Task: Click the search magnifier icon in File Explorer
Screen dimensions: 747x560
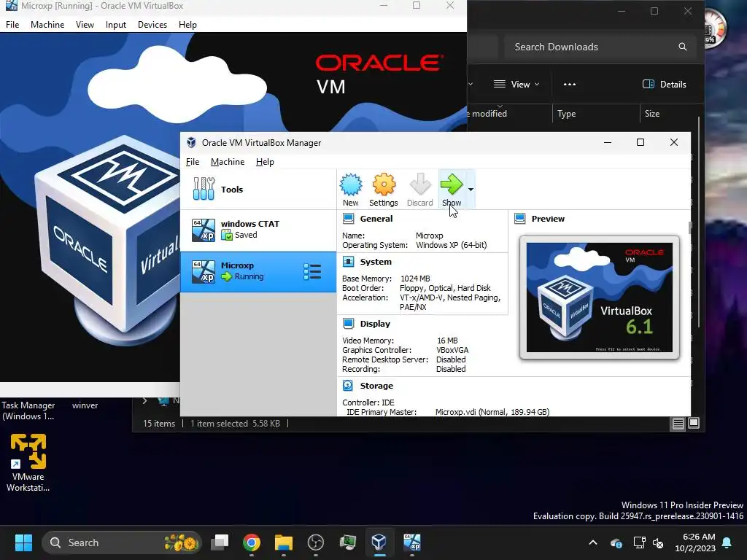Action: click(x=683, y=47)
